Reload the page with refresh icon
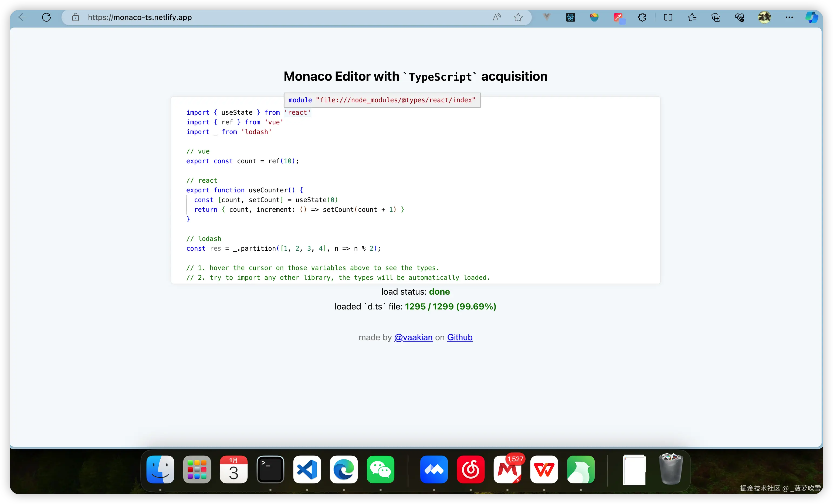833x504 pixels. point(46,17)
